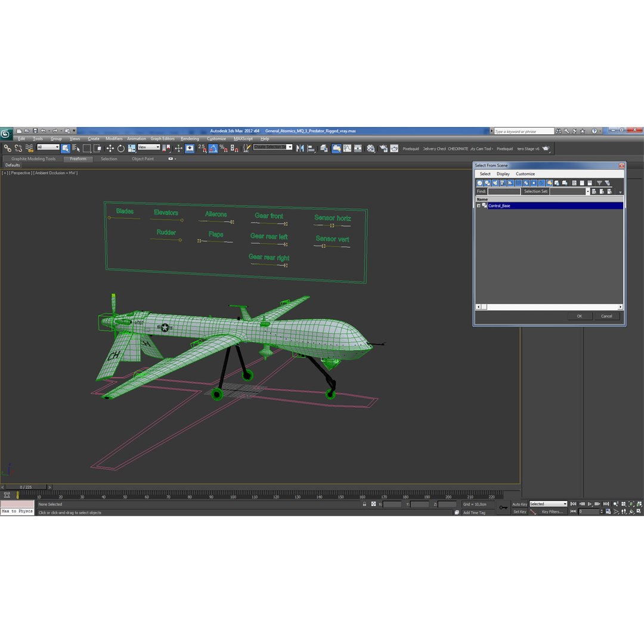This screenshot has width=644, height=644.
Task: Activate the Select and Move tool
Action: (110, 148)
